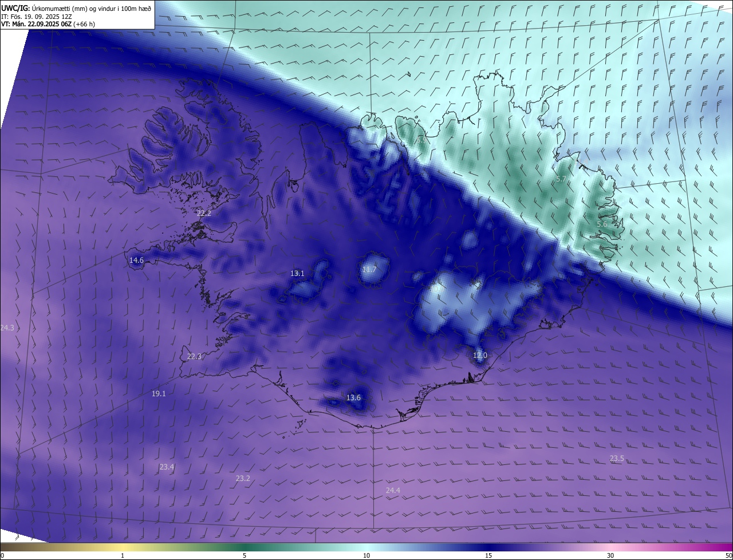The width and height of the screenshot is (733, 560).
Task: Click the title line 'UWC/IG: Úrkomumætti (mm) og vindur'
Action: pos(76,8)
